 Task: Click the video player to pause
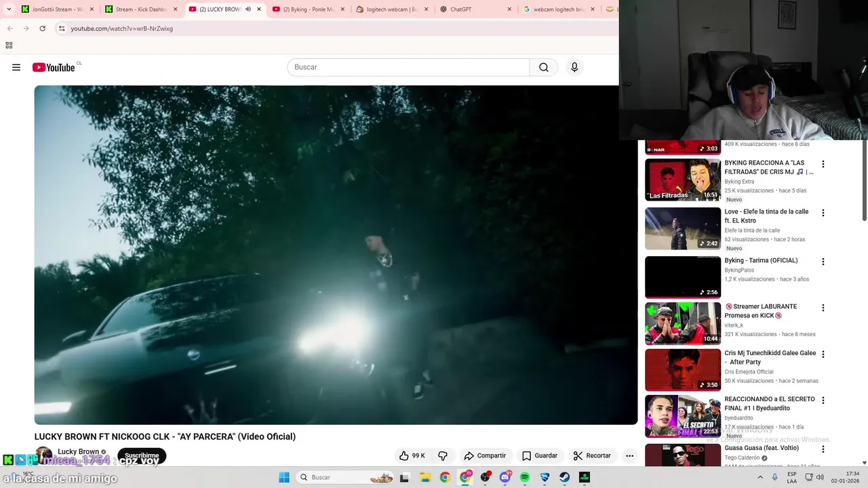coord(336,255)
